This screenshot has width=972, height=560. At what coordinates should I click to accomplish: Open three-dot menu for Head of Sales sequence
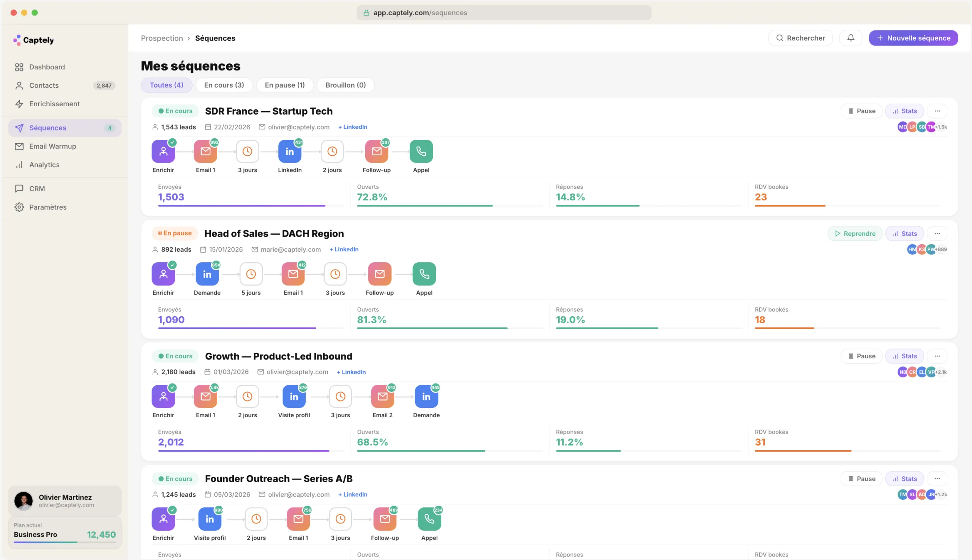click(937, 234)
